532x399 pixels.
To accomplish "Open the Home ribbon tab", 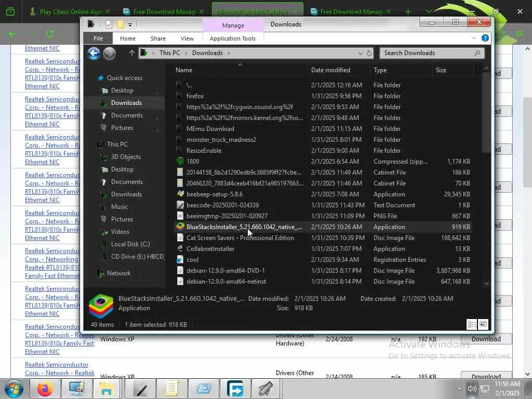I will pos(128,38).
